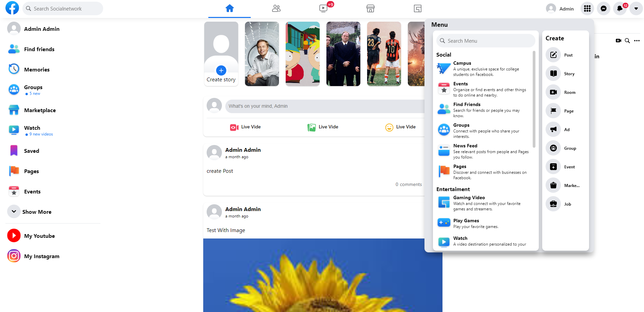Screen dimensions: 644x312
Task: Open 0 comments on create Post
Action: 409,184
